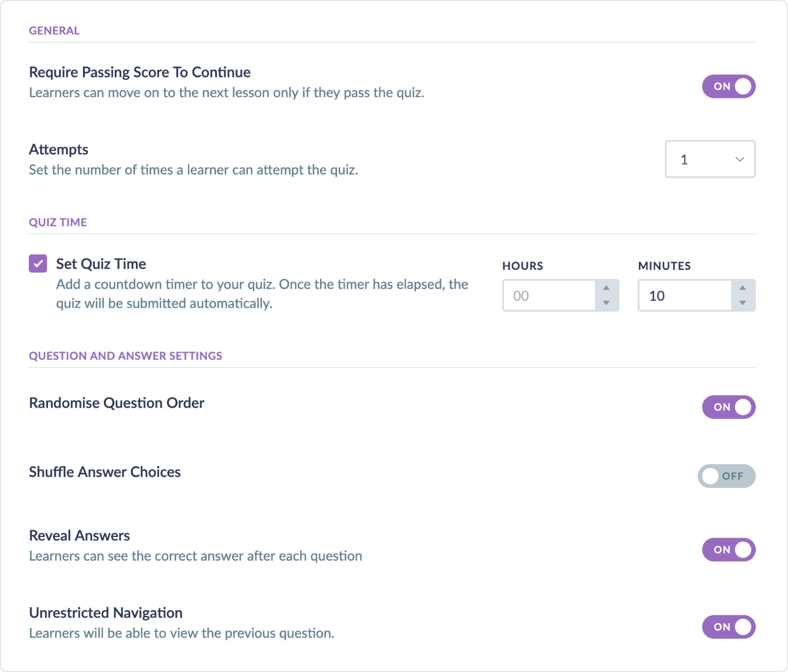The image size is (788, 672).
Task: Toggle Require Passing Score To Continue switch
Action: [x=728, y=86]
